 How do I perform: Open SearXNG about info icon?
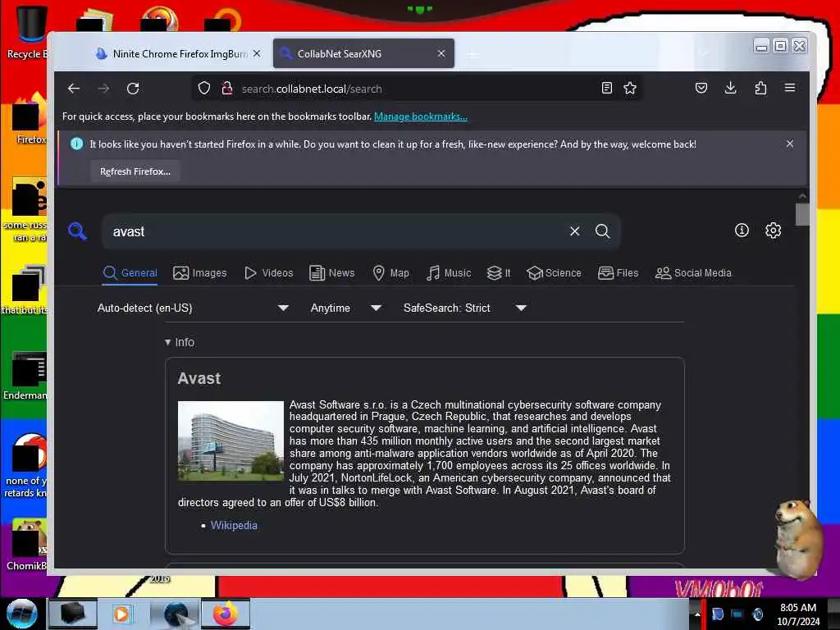[x=742, y=231]
